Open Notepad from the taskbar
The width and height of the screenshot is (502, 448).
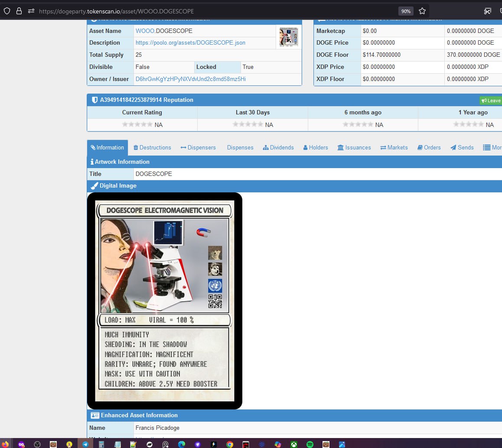tap(117, 444)
